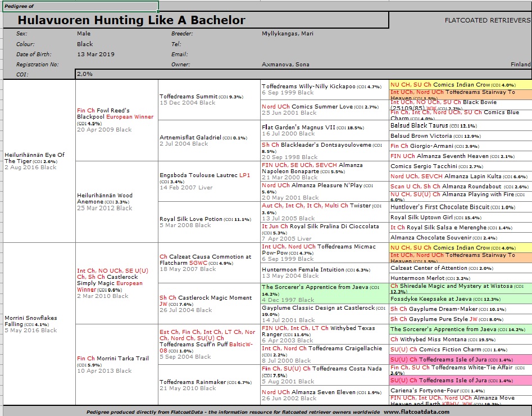Select the date of birth "13 Mar 2019"

click(96, 55)
